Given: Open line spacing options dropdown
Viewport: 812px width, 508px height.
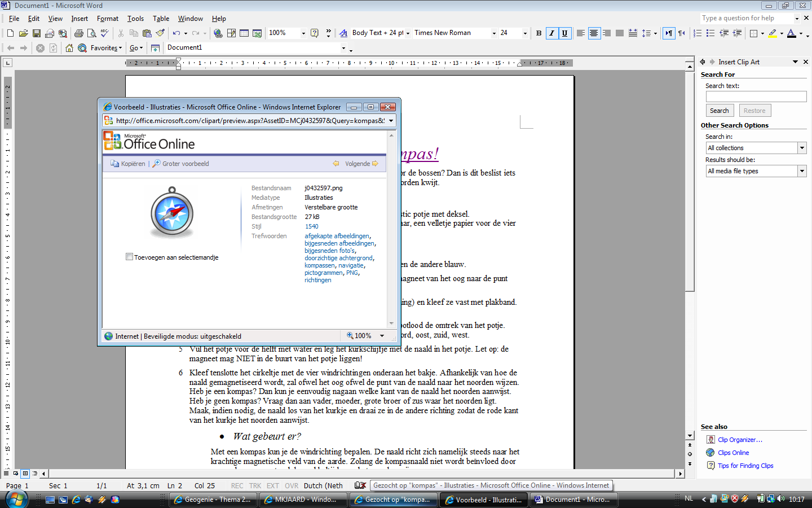Looking at the screenshot, I should [655, 33].
